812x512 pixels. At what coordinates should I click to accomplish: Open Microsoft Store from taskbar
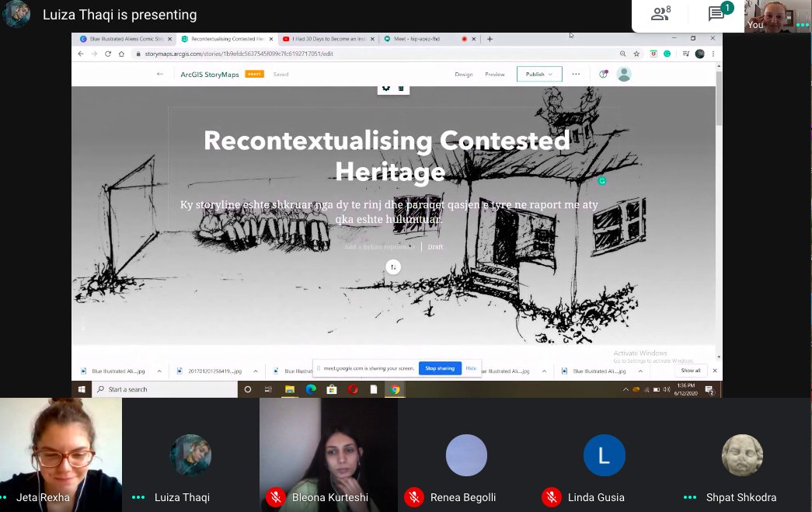pos(332,389)
